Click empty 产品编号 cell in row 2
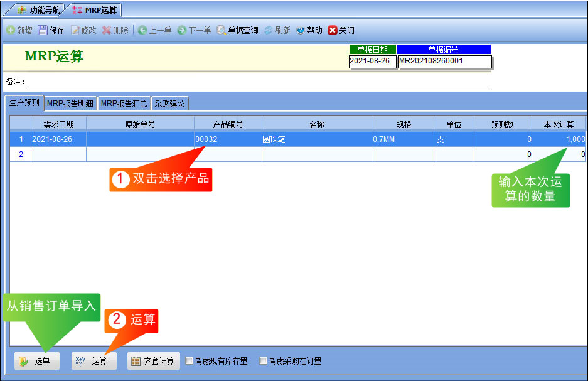Viewport: 588px width, 381px height. (228, 154)
